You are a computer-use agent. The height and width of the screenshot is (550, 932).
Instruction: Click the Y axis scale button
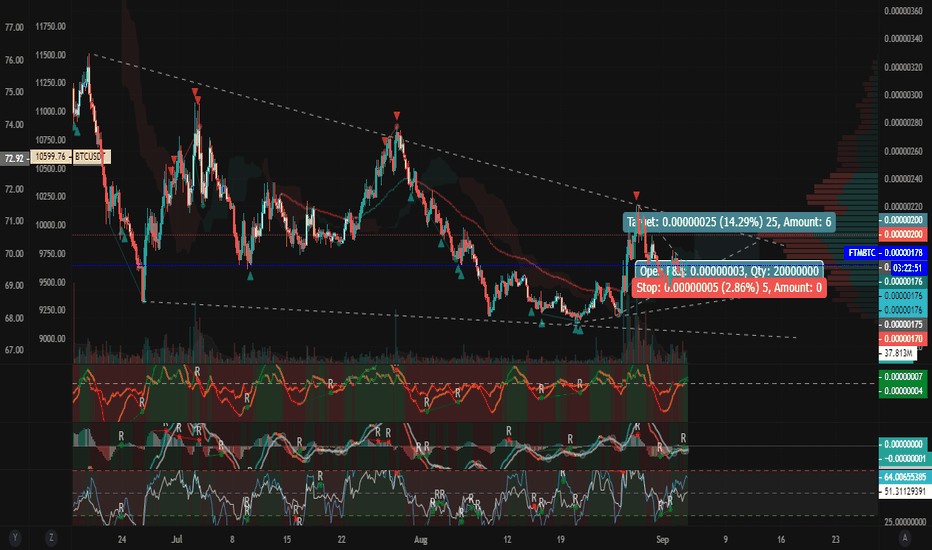15,538
